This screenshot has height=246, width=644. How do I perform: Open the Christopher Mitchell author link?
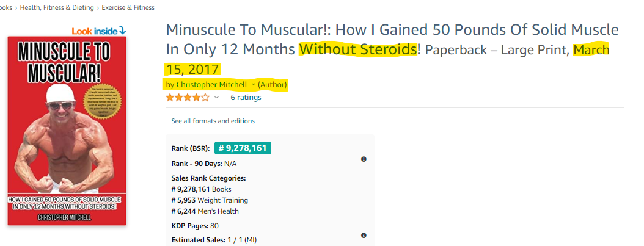pos(211,84)
